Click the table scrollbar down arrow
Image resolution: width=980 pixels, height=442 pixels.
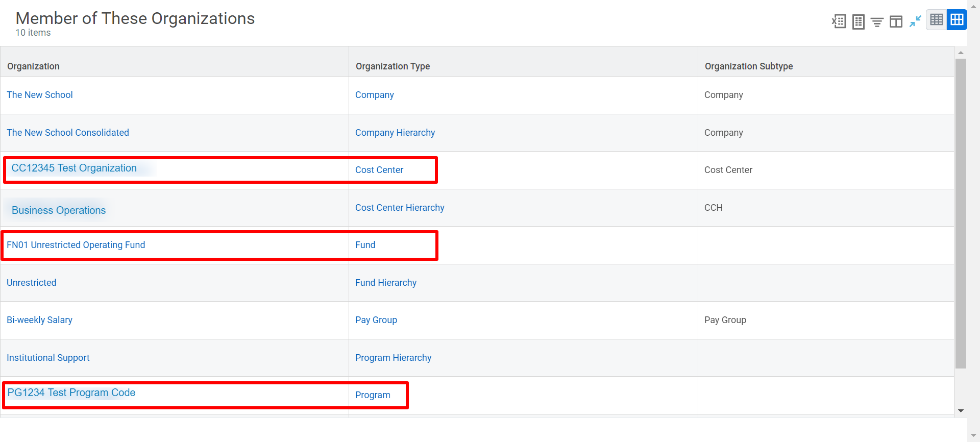(x=961, y=411)
